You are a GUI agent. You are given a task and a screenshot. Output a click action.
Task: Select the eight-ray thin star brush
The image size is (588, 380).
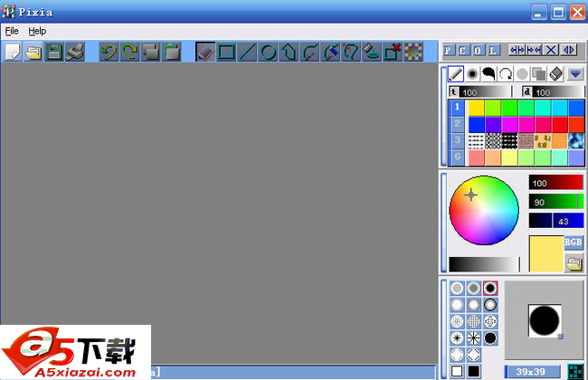(x=474, y=338)
